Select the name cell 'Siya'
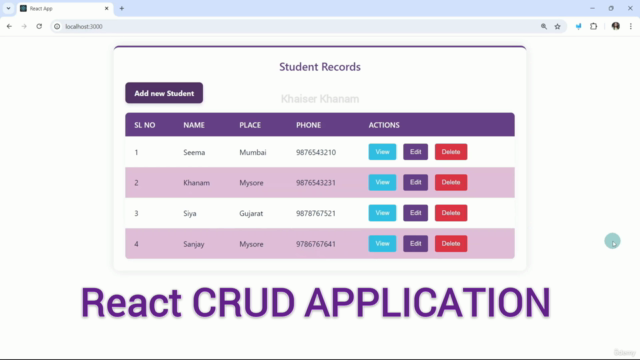The height and width of the screenshot is (360, 640). coord(190,213)
